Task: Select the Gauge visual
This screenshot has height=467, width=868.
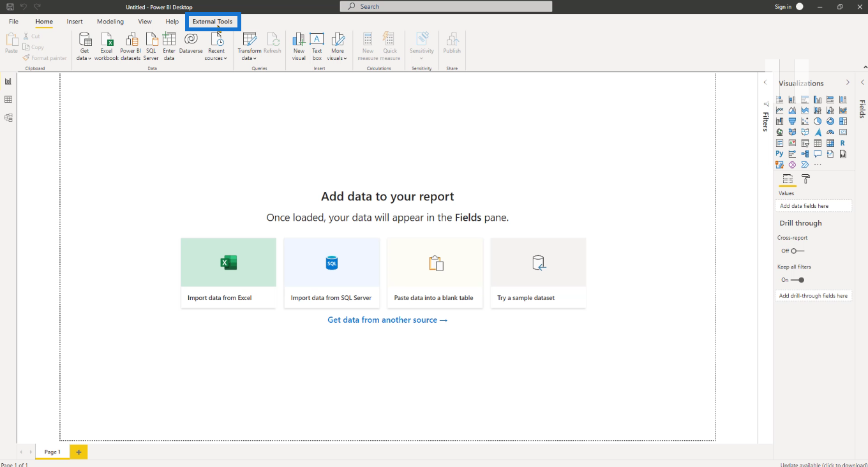Action: [830, 132]
